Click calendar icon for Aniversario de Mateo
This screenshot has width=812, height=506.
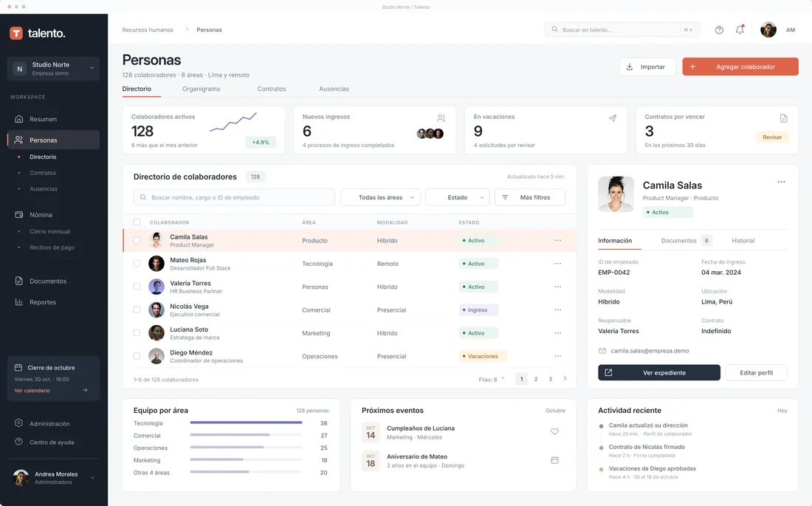pos(554,460)
